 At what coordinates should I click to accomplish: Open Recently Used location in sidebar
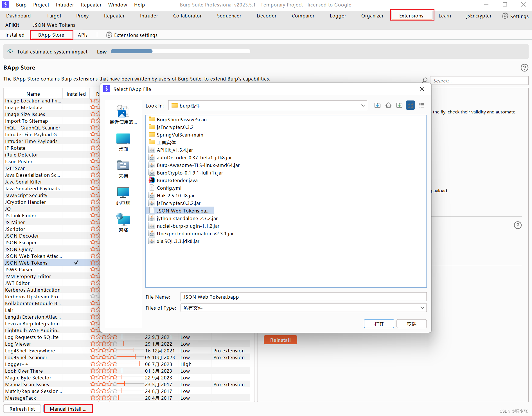tap(123, 115)
